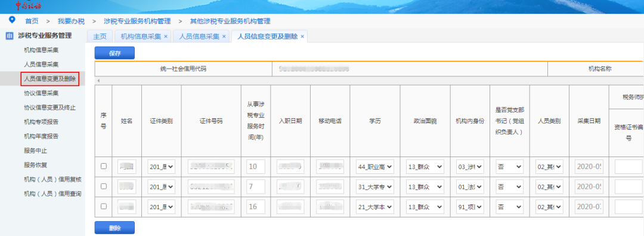Switch to the 人员信息采集 tab
Viewport: 644px width, 236px height.
point(200,36)
